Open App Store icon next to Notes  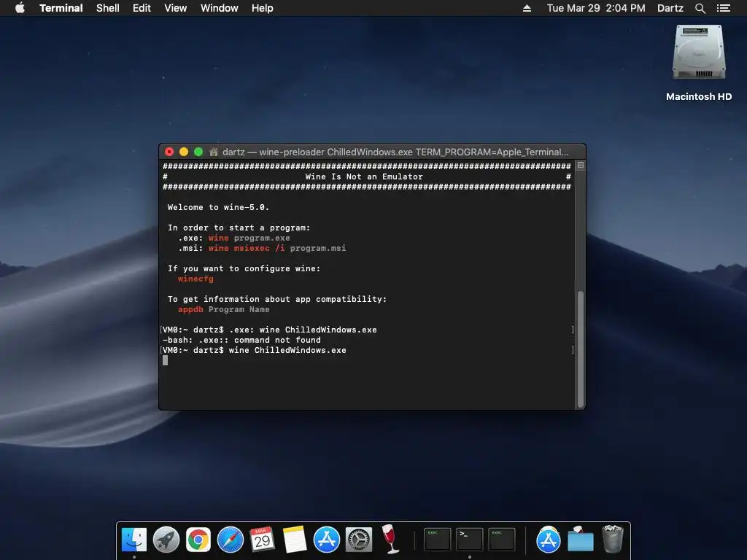[x=326, y=540]
